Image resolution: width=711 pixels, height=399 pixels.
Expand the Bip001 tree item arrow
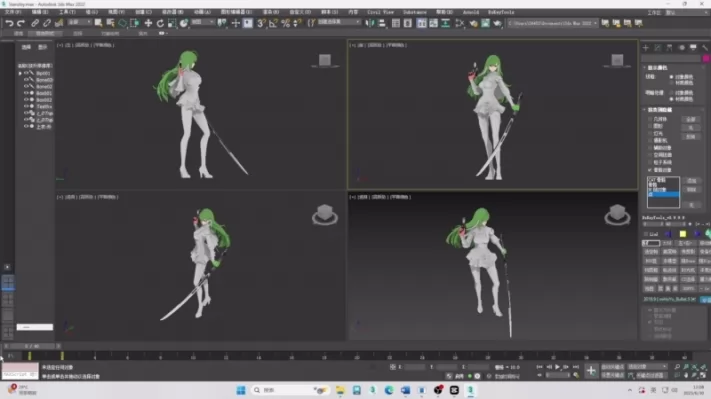point(20,73)
